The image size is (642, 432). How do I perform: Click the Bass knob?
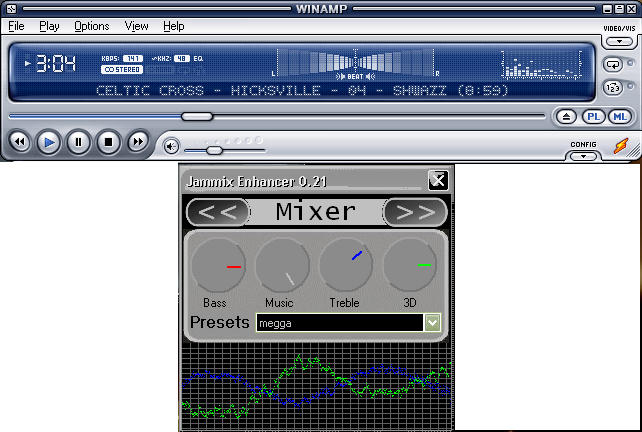pos(218,265)
